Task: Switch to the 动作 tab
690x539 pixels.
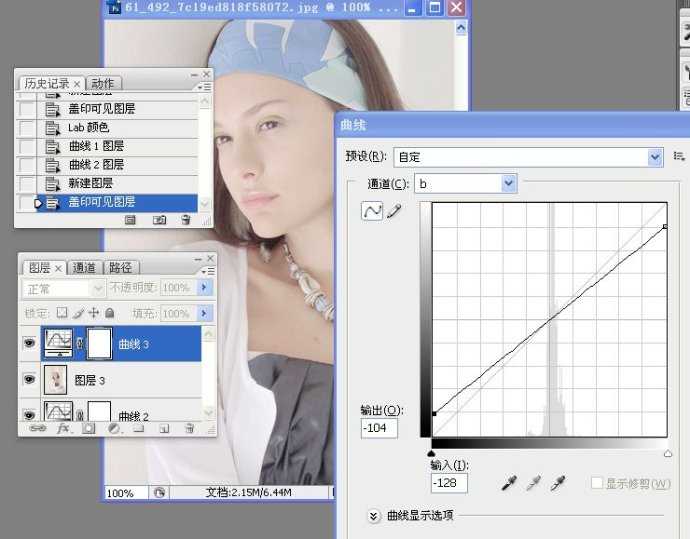Action: (103, 83)
